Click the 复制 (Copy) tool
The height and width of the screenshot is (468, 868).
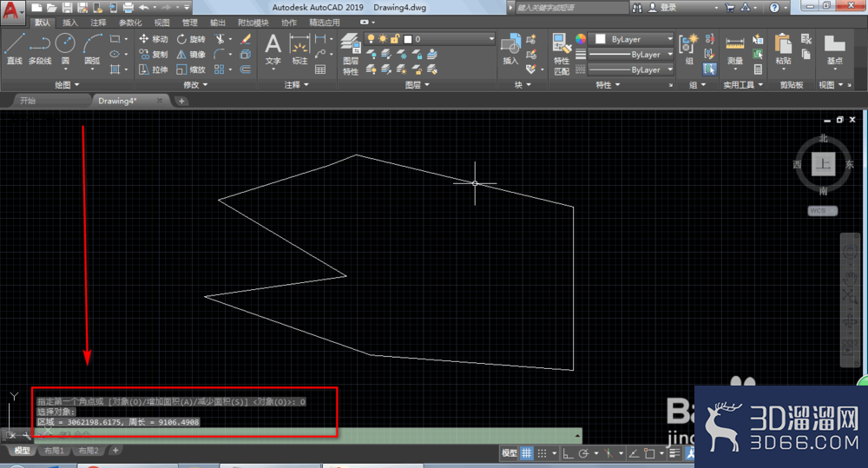click(x=153, y=55)
